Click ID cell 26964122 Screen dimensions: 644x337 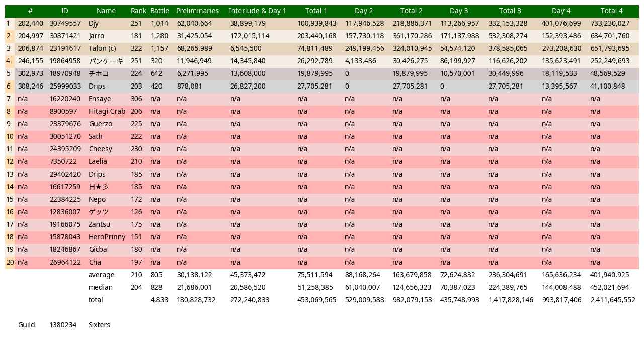click(x=65, y=262)
